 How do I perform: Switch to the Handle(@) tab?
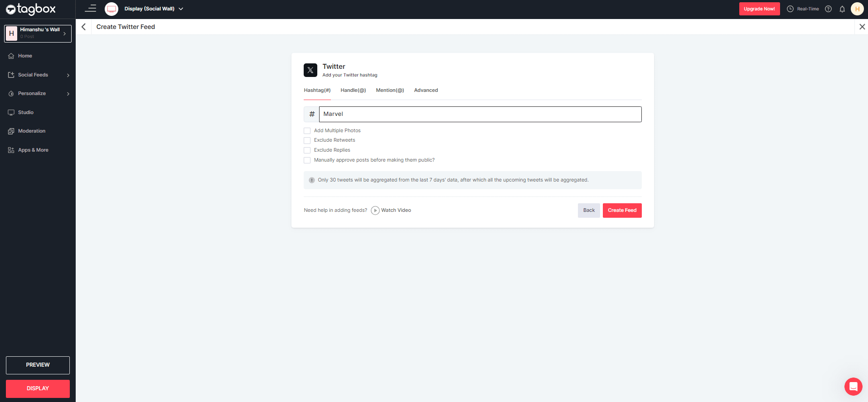[x=353, y=91]
